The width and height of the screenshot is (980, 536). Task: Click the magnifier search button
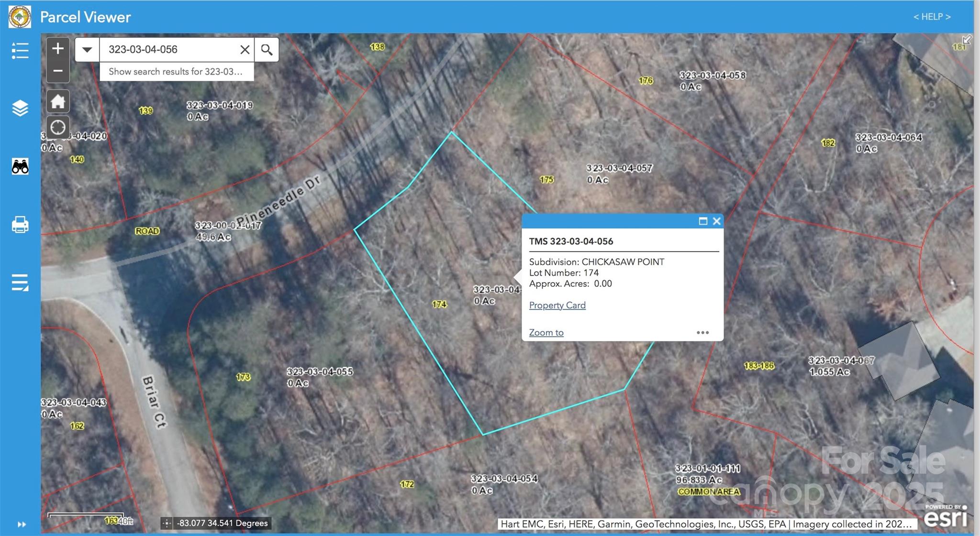[267, 50]
